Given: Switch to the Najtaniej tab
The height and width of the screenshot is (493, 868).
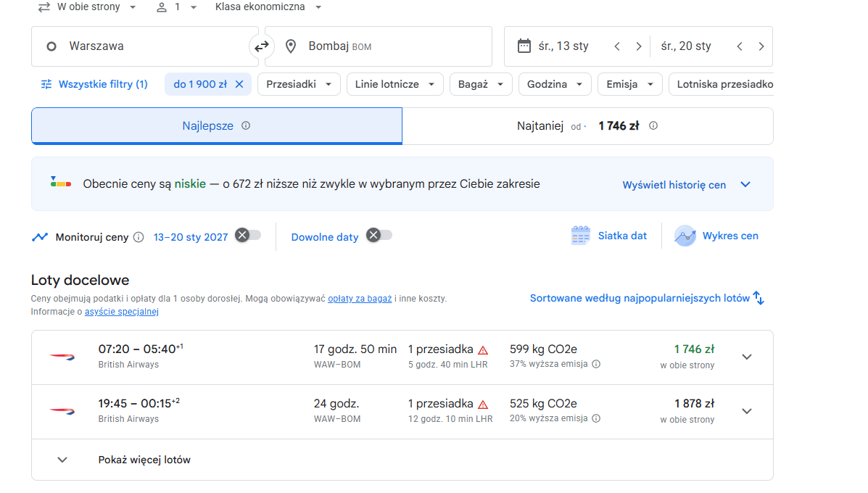Looking at the screenshot, I should tap(587, 126).
